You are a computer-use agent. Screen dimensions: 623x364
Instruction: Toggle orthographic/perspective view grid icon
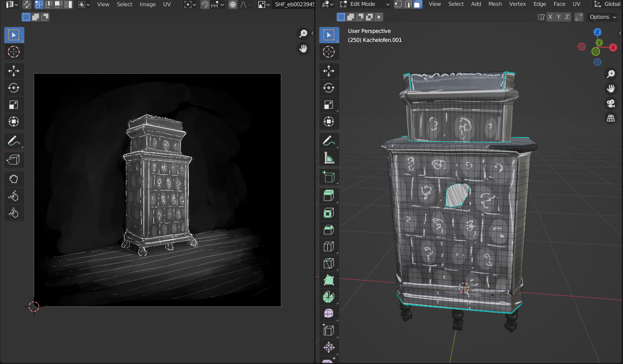pyautogui.click(x=611, y=118)
